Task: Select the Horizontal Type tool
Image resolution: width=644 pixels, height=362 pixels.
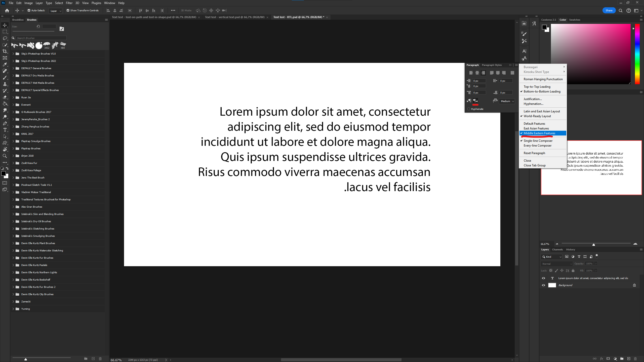Action: tap(5, 130)
